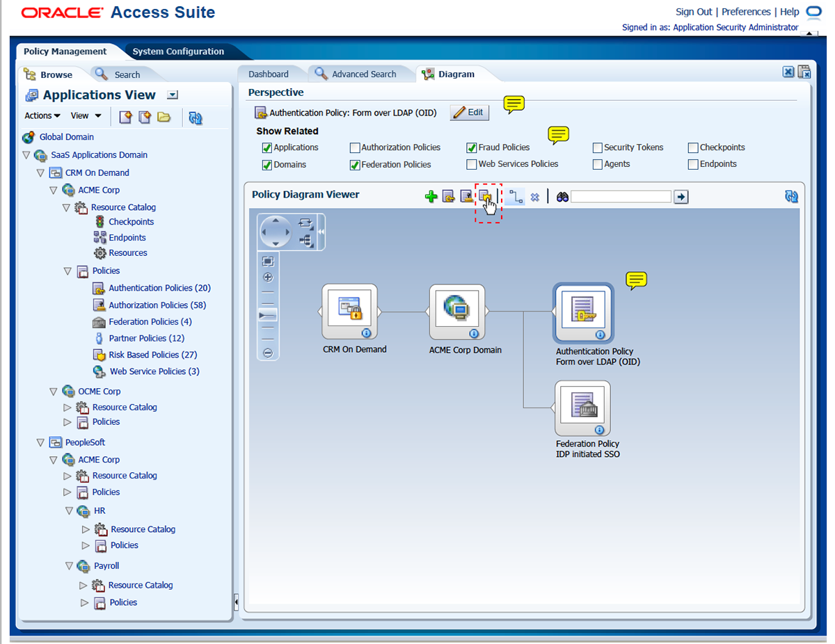
Task: Collapse the PeopleSoft tree node
Action: tap(40, 442)
